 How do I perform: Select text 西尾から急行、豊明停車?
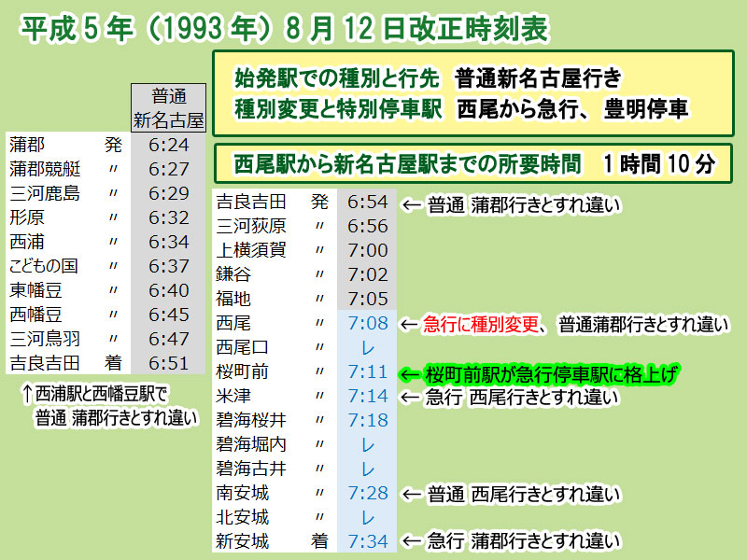tap(572, 109)
